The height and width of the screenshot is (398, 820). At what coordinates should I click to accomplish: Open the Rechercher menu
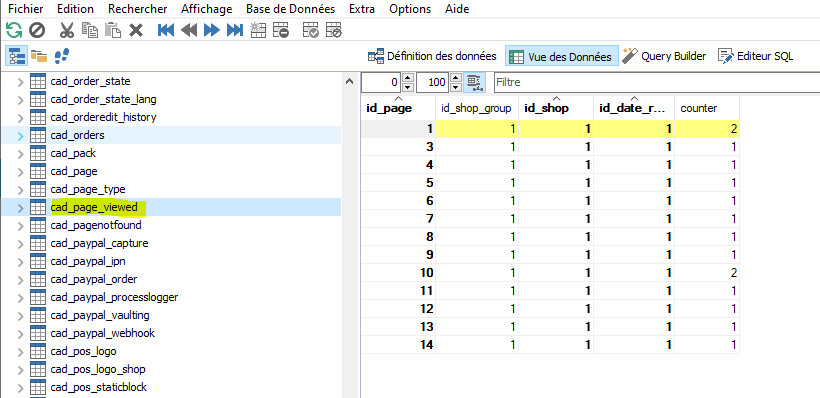point(138,9)
